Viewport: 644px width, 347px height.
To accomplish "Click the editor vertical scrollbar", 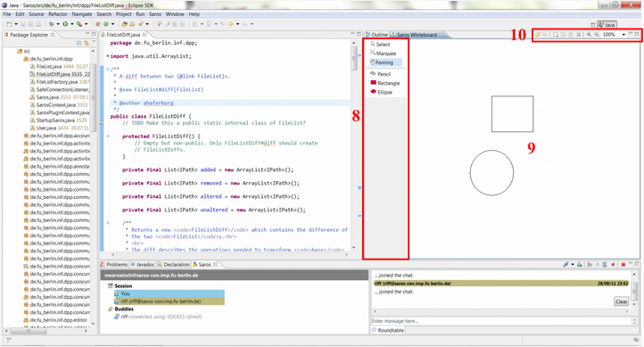I will (354, 145).
